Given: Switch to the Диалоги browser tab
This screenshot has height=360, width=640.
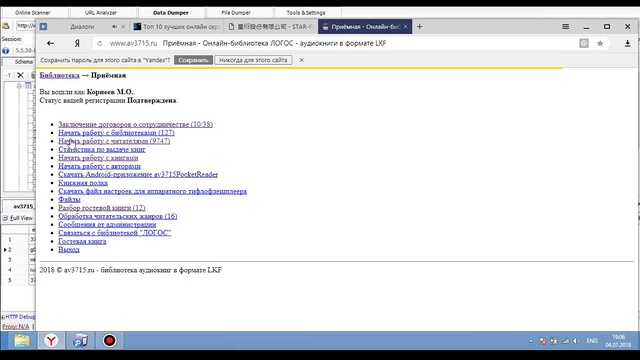Looking at the screenshot, I should 82,27.
